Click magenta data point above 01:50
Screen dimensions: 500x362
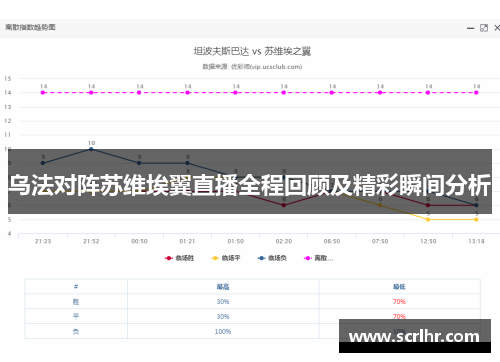[235, 93]
